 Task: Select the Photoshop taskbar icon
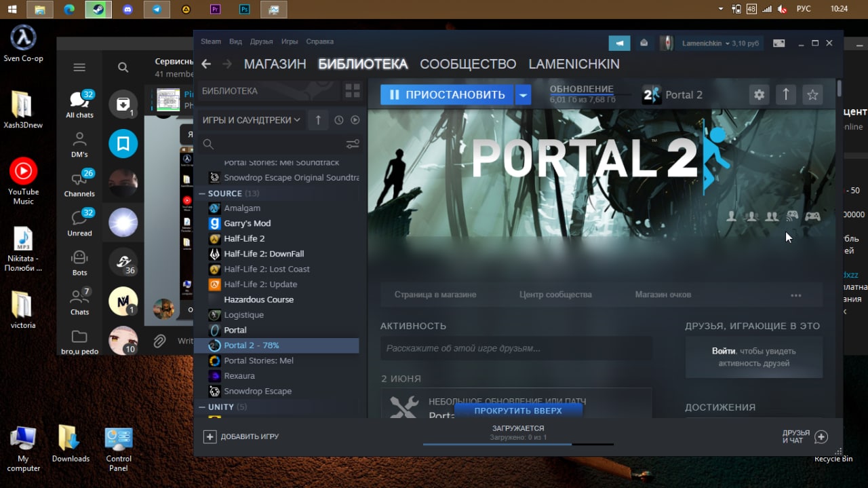pos(244,10)
